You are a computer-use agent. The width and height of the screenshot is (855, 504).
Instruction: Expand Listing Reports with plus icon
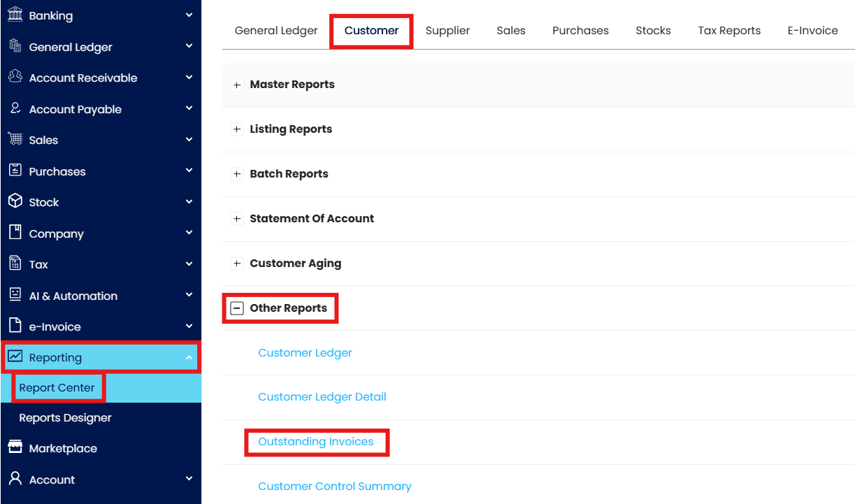pos(237,129)
